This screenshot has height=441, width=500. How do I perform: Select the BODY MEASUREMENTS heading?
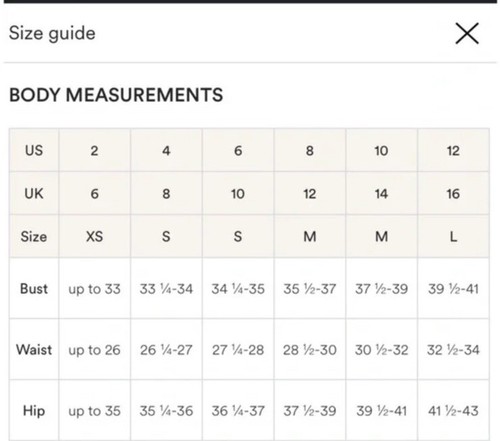[116, 95]
